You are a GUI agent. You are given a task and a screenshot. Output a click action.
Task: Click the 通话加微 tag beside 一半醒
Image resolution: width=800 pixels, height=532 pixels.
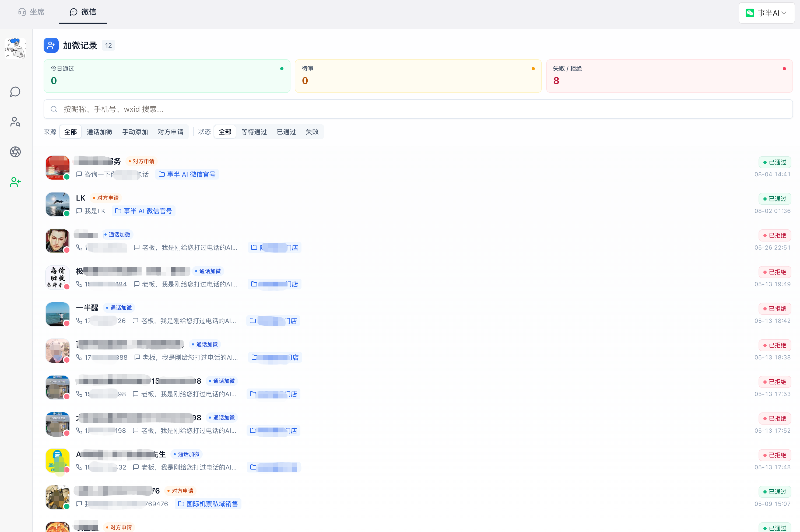[x=119, y=308]
